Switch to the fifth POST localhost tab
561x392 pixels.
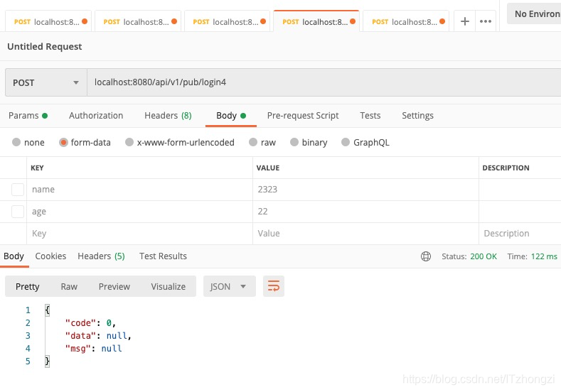[x=406, y=21]
